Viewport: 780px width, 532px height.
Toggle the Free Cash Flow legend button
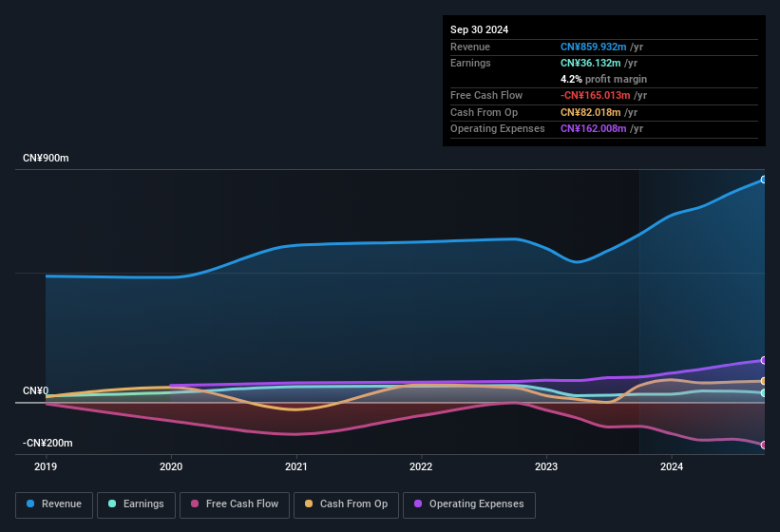coord(235,504)
